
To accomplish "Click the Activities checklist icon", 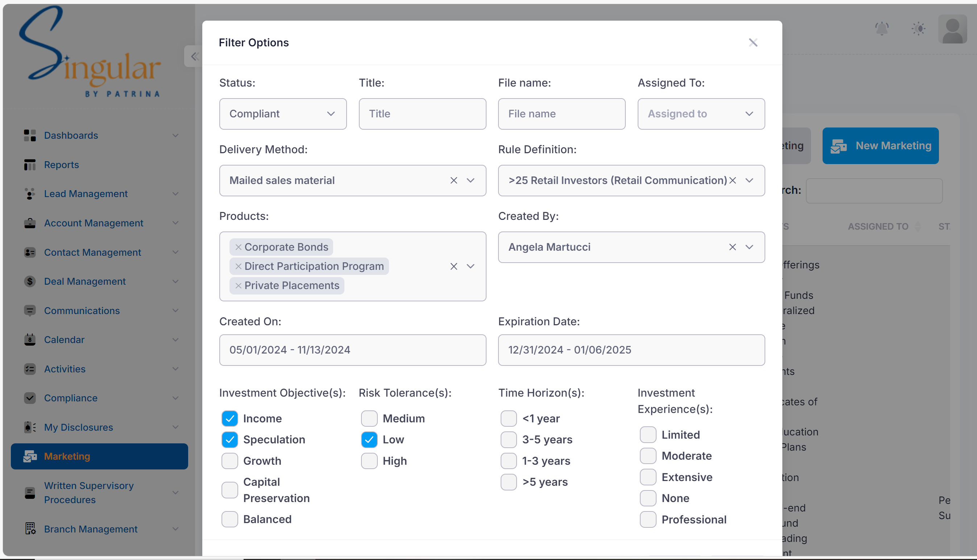I will [30, 369].
